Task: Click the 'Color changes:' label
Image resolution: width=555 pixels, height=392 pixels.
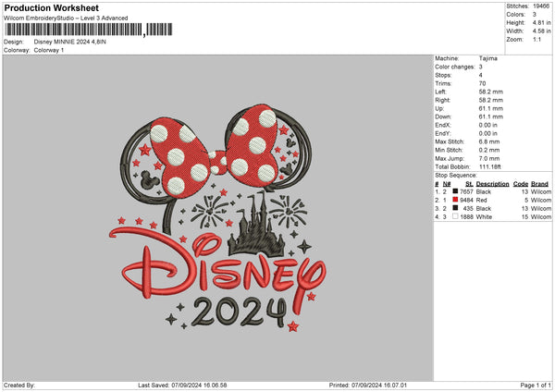Action: [455, 67]
